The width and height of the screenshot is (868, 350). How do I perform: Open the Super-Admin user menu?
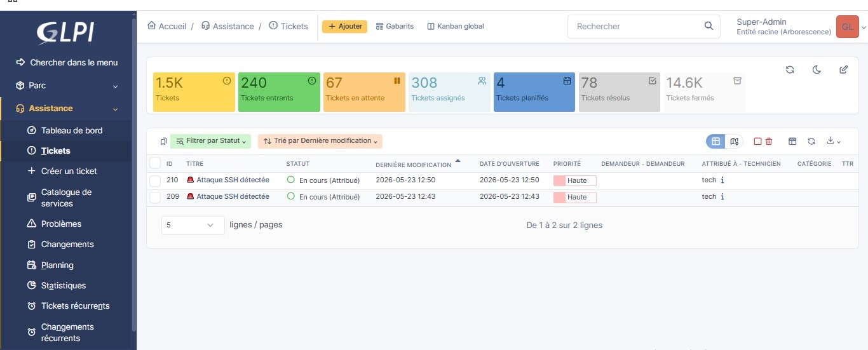tap(783, 27)
